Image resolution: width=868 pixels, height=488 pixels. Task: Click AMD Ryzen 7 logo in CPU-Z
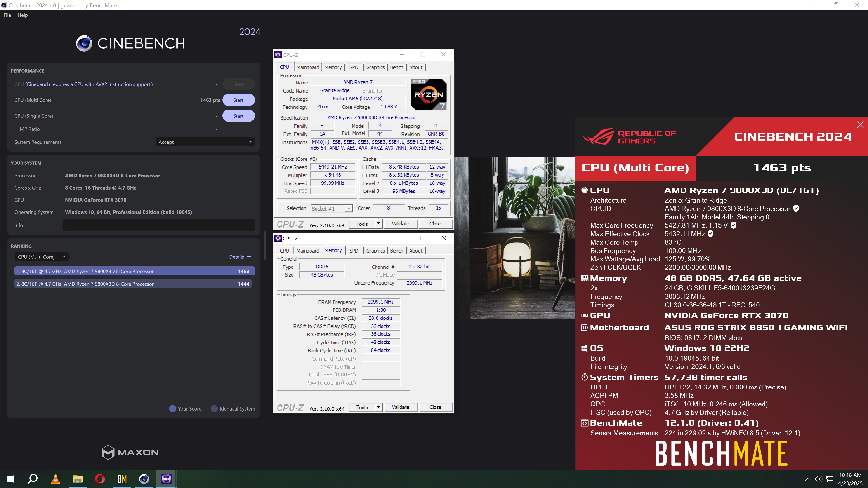click(x=429, y=94)
